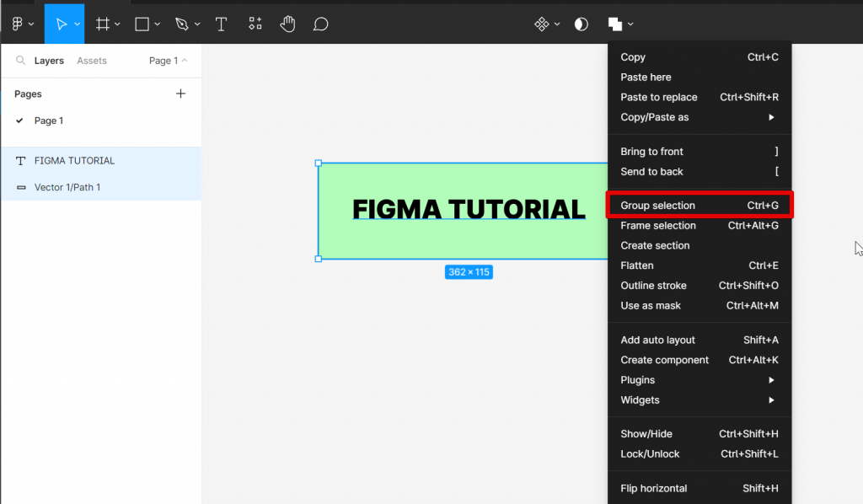Add a new page with the plus button

pos(180,94)
